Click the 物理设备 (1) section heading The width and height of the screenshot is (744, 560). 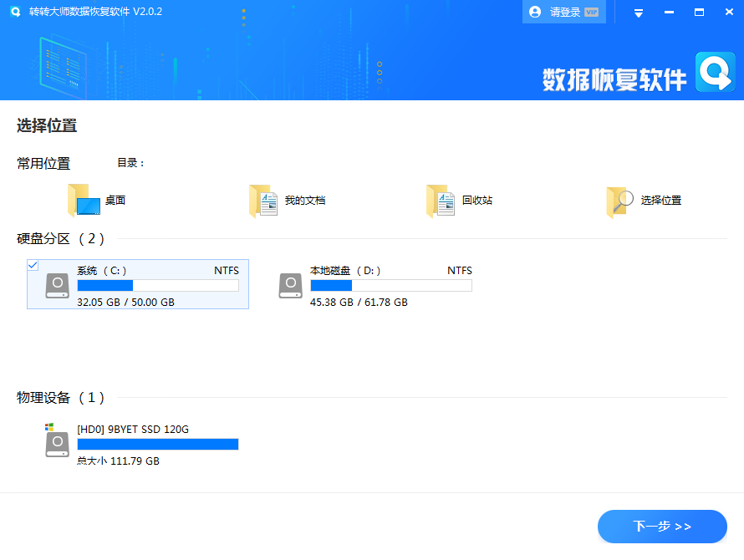click(x=61, y=398)
